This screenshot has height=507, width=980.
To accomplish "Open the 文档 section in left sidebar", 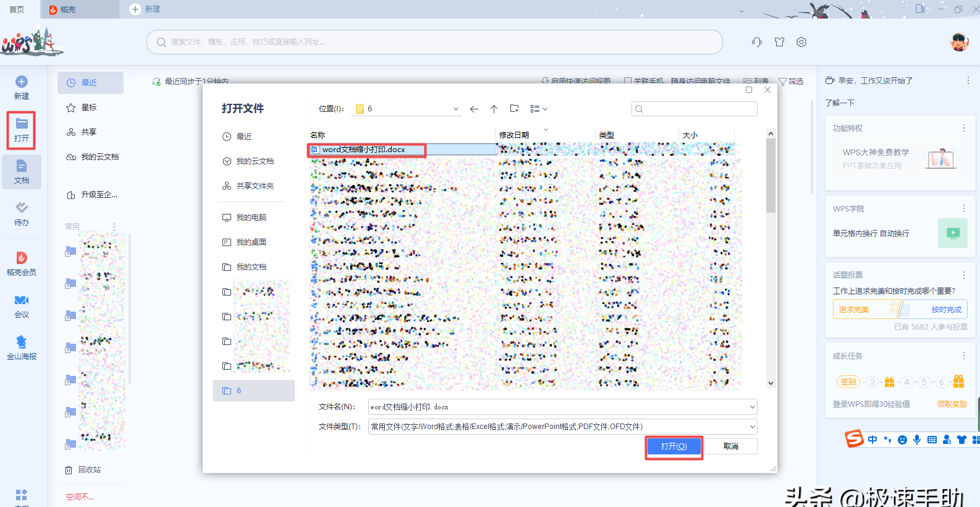I will click(22, 171).
